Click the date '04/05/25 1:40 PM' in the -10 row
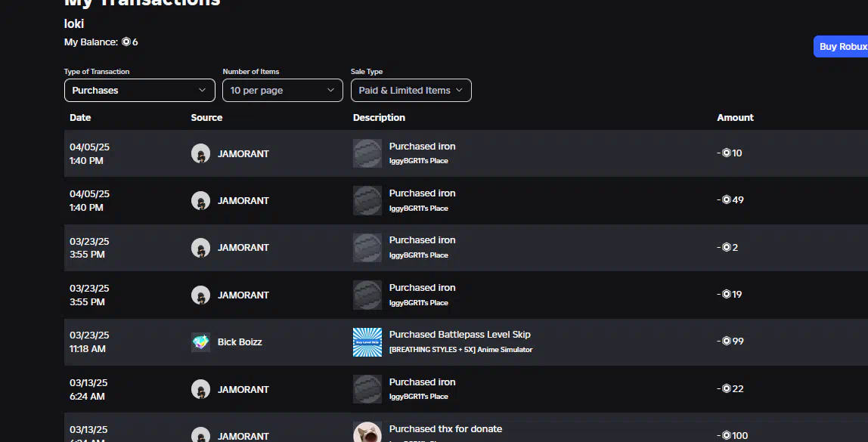868x442 pixels. point(90,154)
